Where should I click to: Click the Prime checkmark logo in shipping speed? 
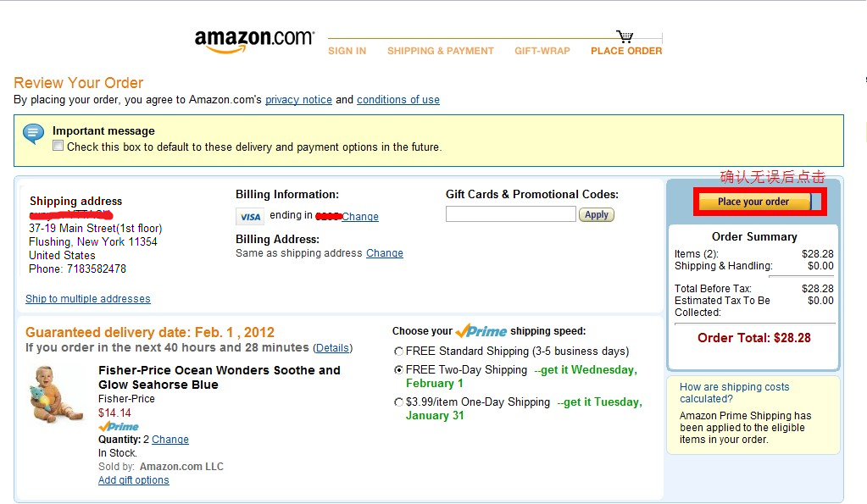tap(481, 330)
